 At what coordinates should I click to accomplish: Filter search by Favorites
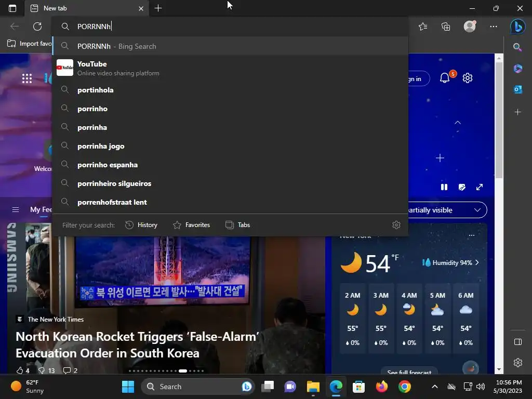coord(191,225)
